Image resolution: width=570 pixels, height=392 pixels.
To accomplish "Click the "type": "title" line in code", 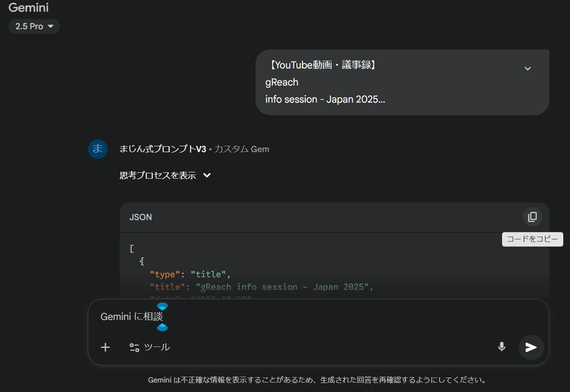I will click(190, 274).
